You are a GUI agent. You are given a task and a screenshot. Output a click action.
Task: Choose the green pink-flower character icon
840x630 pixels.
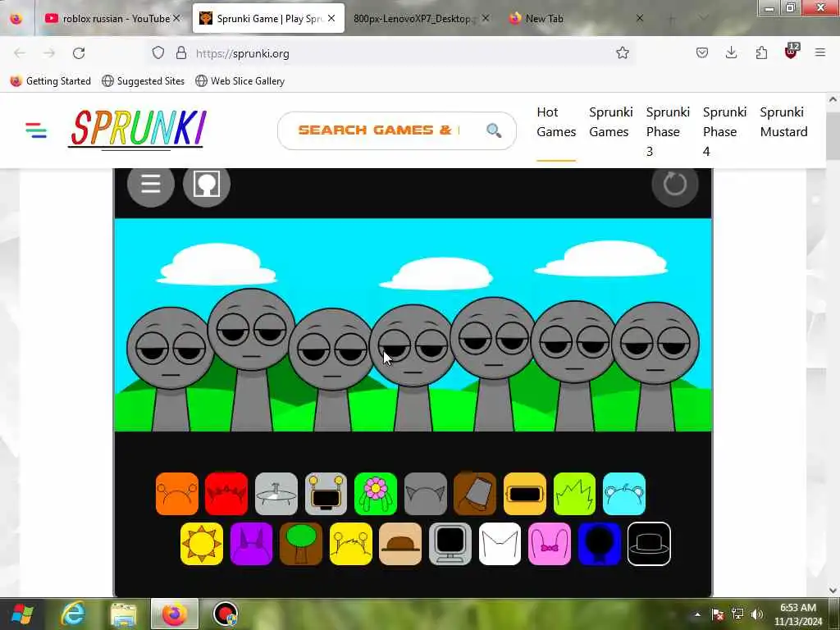376,493
